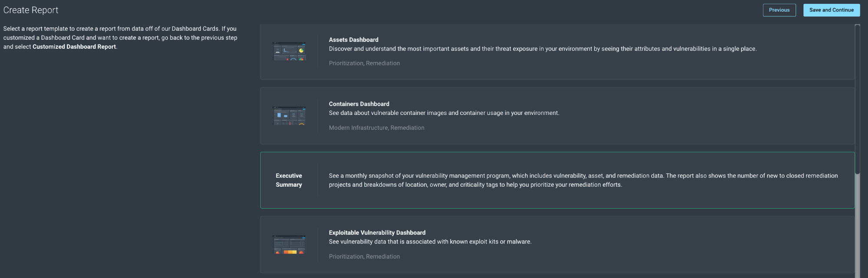Click the exploit kits or malware description
This screenshot has width=868, height=278.
(430, 242)
